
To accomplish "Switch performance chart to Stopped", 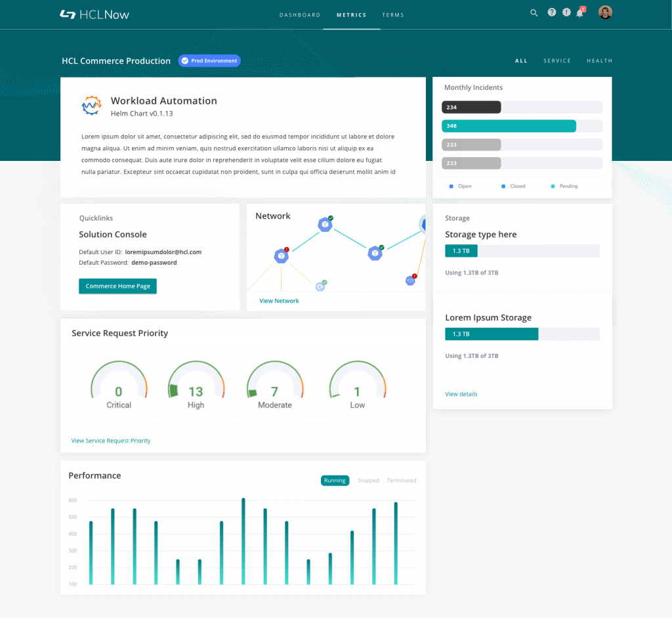I will coord(368,481).
